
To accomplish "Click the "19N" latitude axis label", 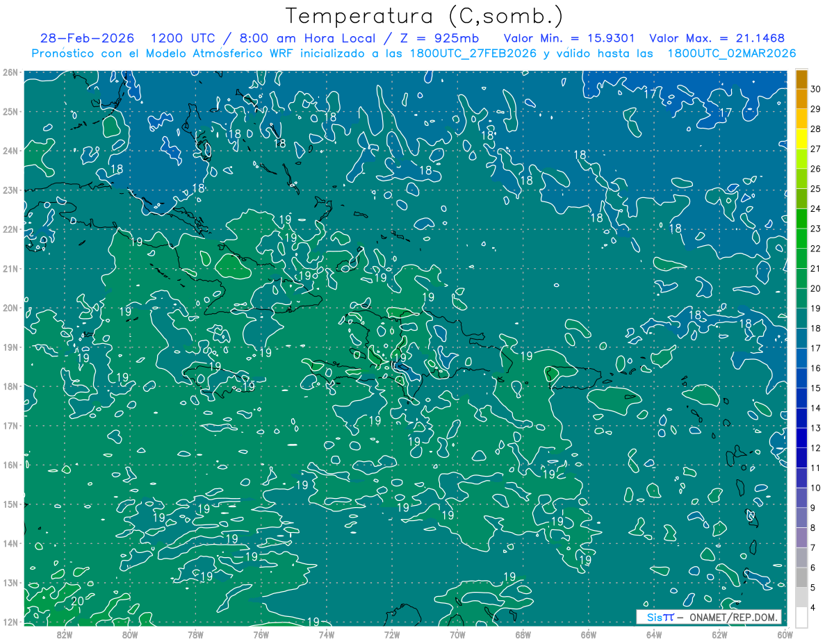I will click(10, 347).
